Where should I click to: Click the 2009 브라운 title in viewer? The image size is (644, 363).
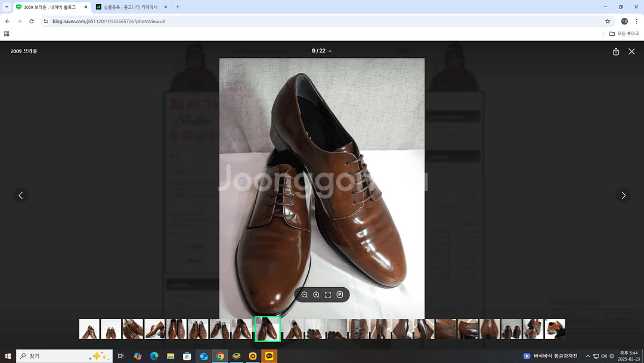click(x=24, y=51)
